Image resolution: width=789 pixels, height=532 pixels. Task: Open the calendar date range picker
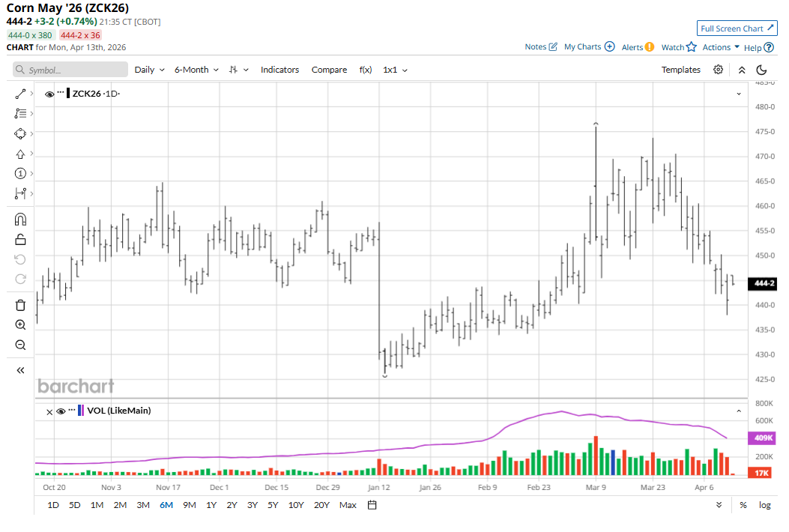click(372, 505)
